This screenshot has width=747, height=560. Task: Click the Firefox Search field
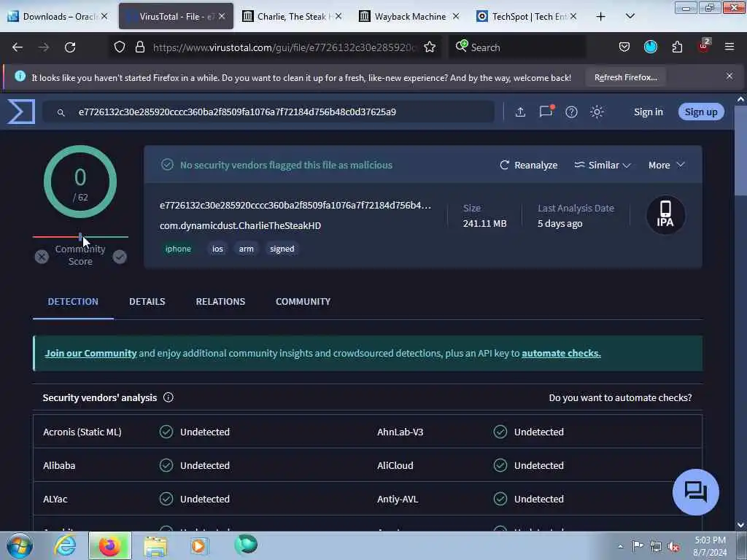point(518,47)
